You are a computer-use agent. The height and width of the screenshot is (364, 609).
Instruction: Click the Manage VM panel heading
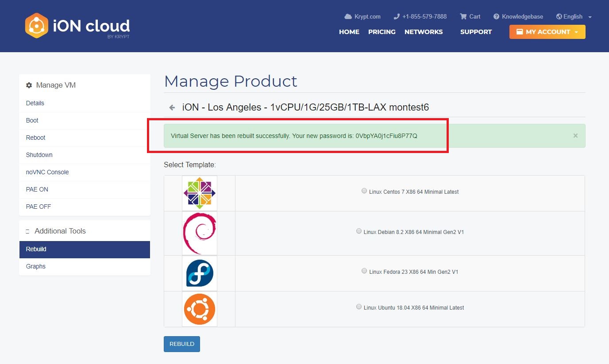(56, 85)
